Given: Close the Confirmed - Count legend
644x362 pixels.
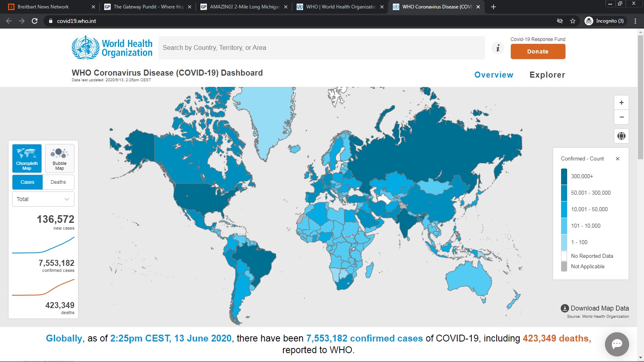Looking at the screenshot, I should [617, 159].
